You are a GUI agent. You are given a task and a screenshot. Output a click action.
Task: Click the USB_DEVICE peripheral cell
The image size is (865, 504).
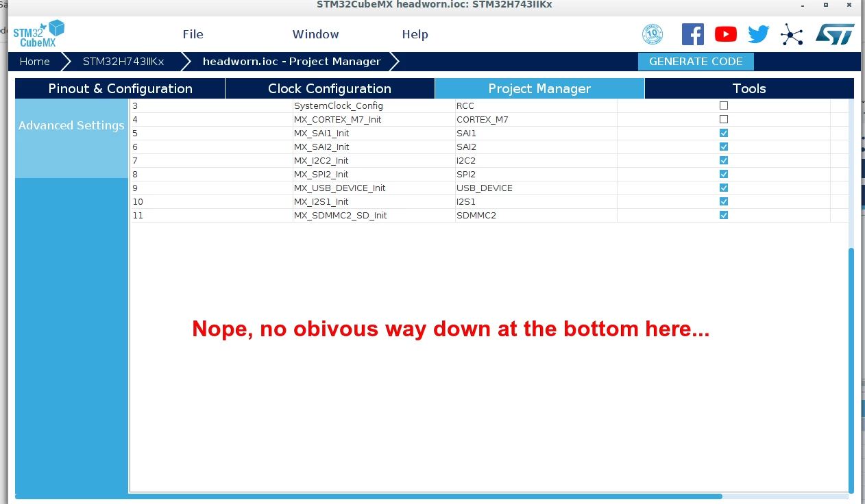[x=536, y=188]
